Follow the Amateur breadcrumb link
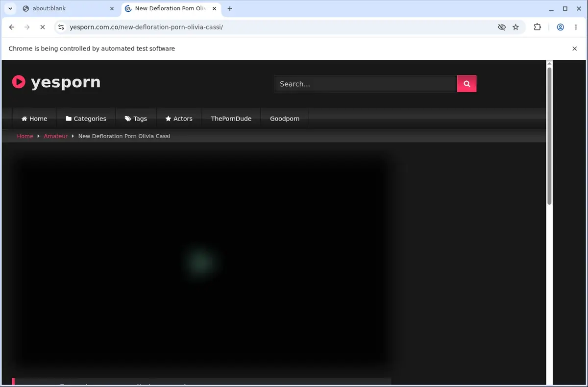The height and width of the screenshot is (387, 588). [x=56, y=136]
